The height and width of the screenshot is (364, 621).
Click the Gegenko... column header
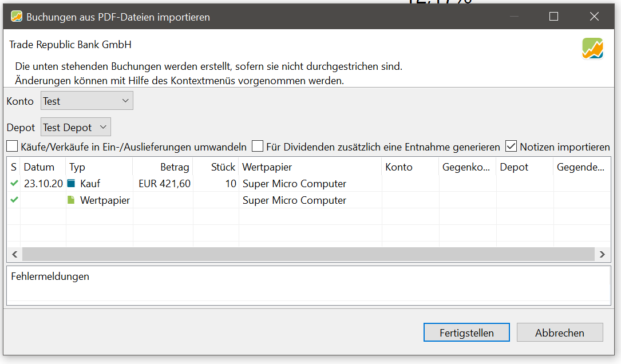(468, 167)
